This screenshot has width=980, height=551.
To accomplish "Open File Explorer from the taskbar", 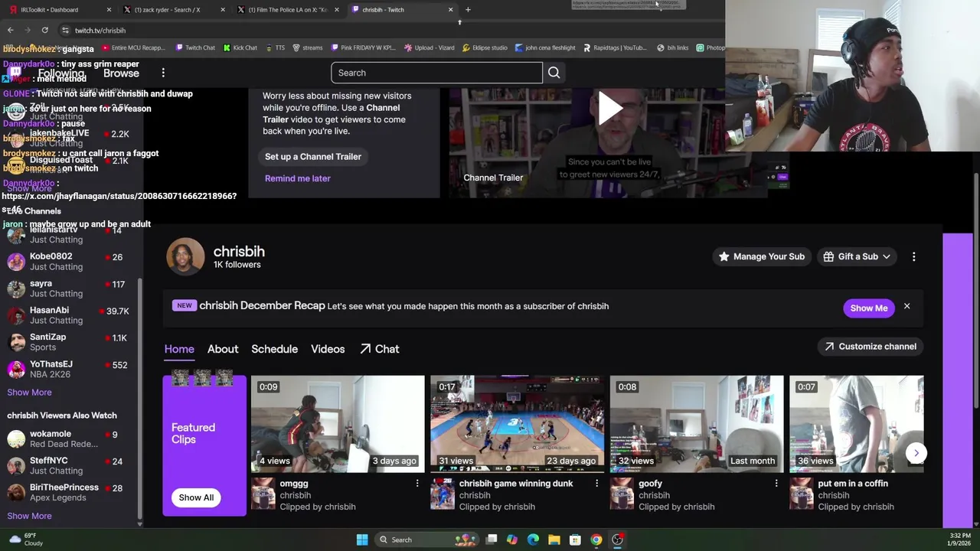I will pos(554,540).
